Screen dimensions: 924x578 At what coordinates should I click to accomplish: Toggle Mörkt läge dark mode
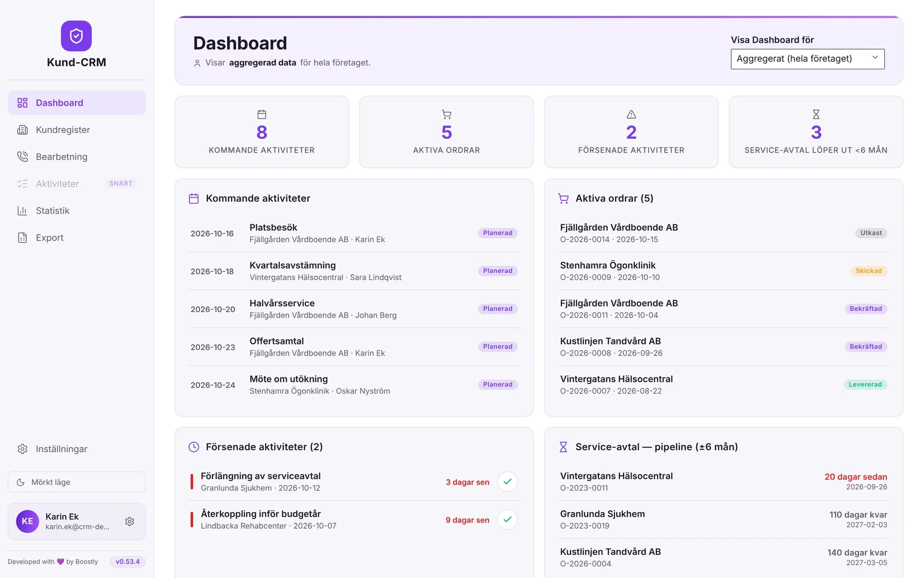(76, 482)
